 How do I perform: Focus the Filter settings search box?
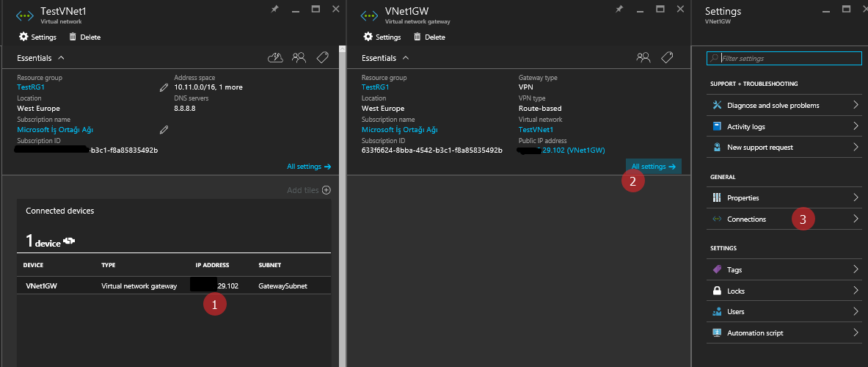point(784,58)
